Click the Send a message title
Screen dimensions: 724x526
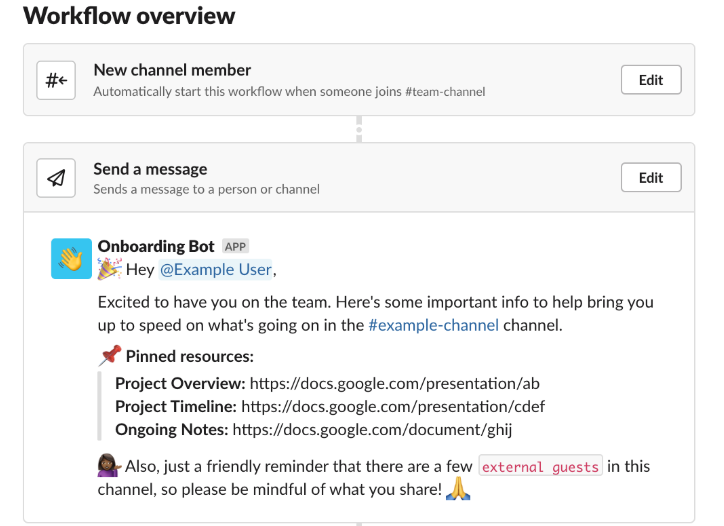tap(150, 169)
